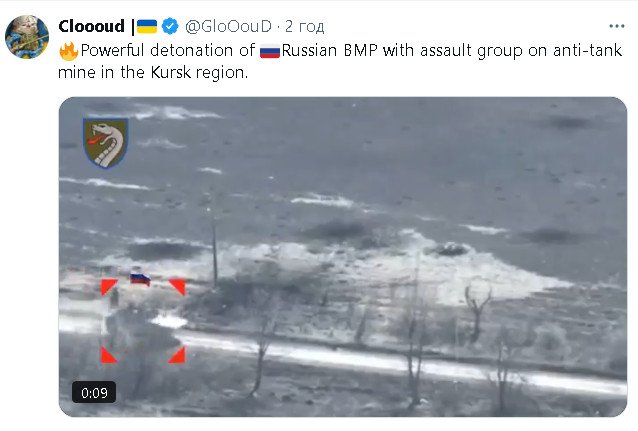Click the words "Kursk region" in tweet
Viewport: 638px width, 431px height.
click(x=199, y=72)
